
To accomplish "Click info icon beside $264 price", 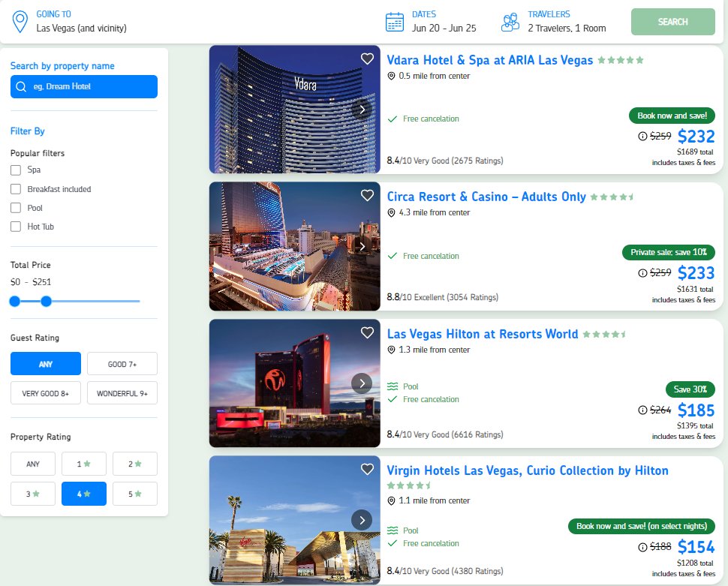I will tap(642, 410).
